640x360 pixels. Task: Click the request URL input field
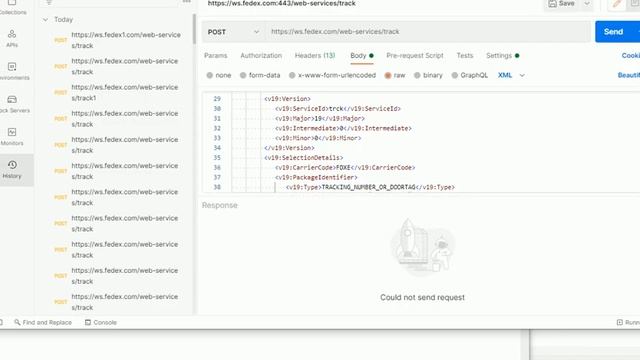[x=428, y=32]
